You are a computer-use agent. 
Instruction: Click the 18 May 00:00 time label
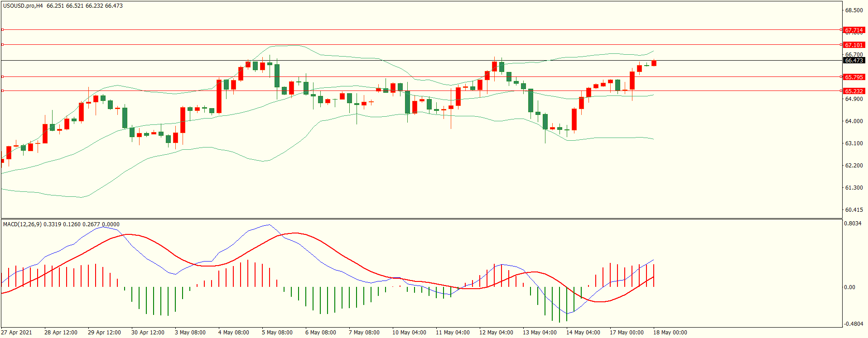point(670,333)
